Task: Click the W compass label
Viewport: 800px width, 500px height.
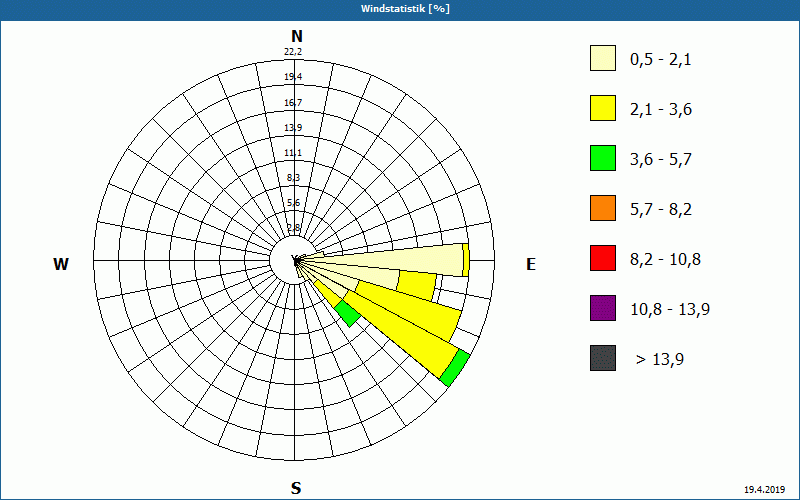Action: coord(61,264)
